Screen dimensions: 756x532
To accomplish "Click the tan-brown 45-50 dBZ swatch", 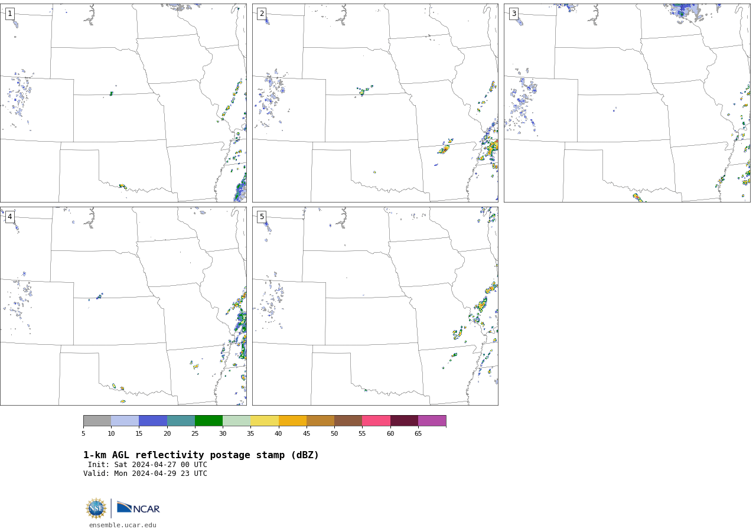I will click(x=321, y=421).
